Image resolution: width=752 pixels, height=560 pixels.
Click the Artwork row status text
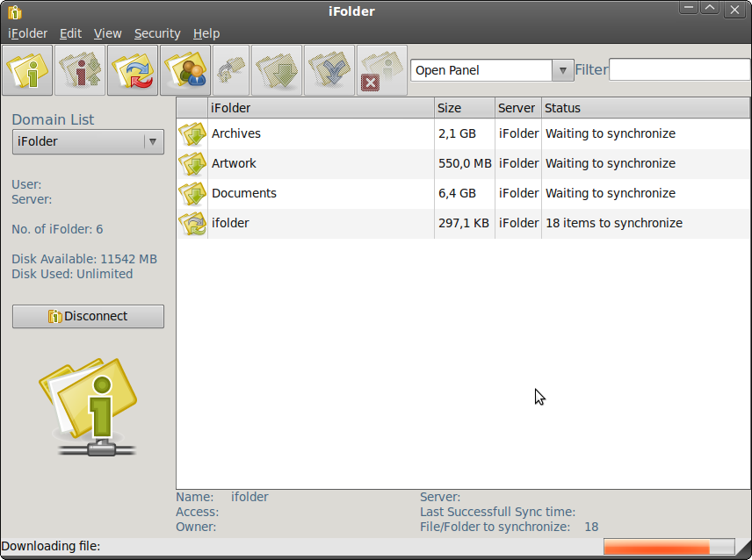(x=611, y=163)
